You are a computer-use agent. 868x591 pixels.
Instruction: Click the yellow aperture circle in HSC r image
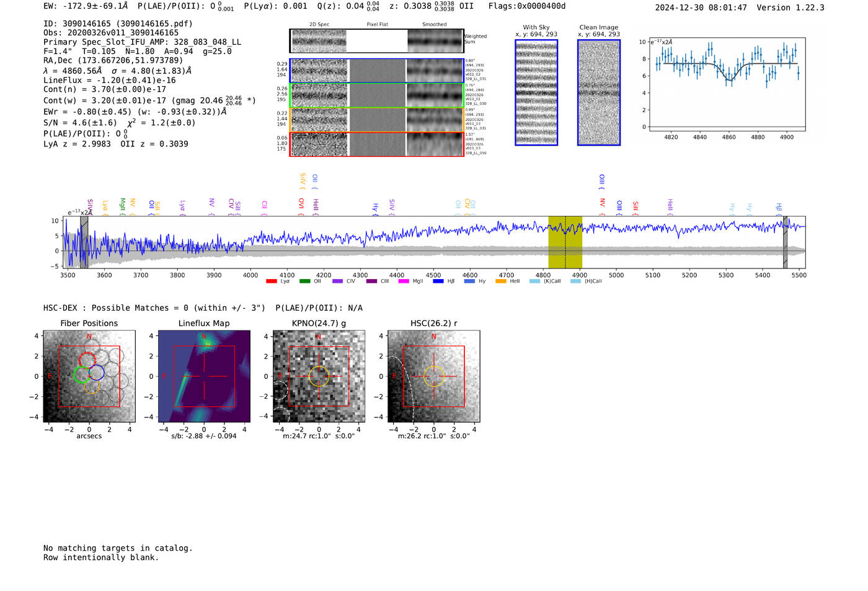(433, 376)
